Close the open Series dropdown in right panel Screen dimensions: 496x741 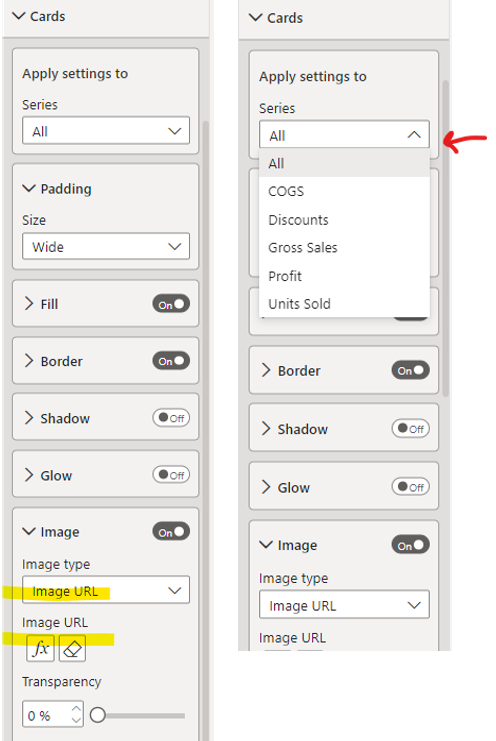pyautogui.click(x=344, y=135)
